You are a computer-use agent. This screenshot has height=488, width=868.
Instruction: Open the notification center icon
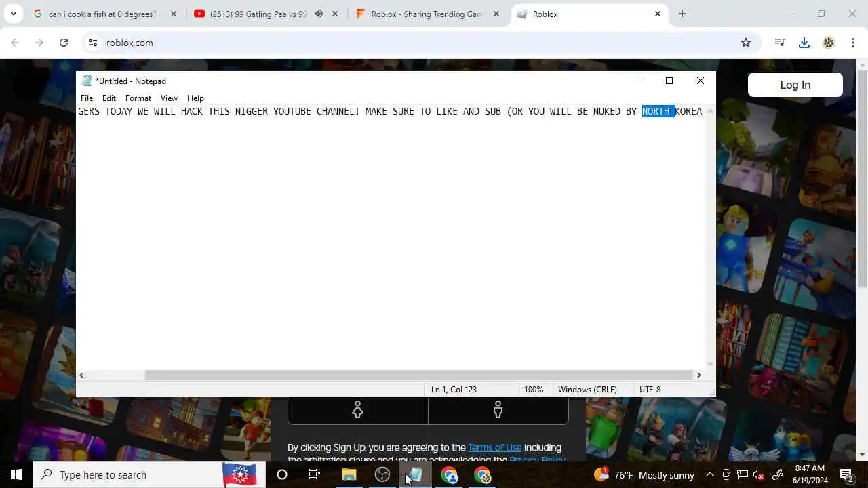coord(847,474)
